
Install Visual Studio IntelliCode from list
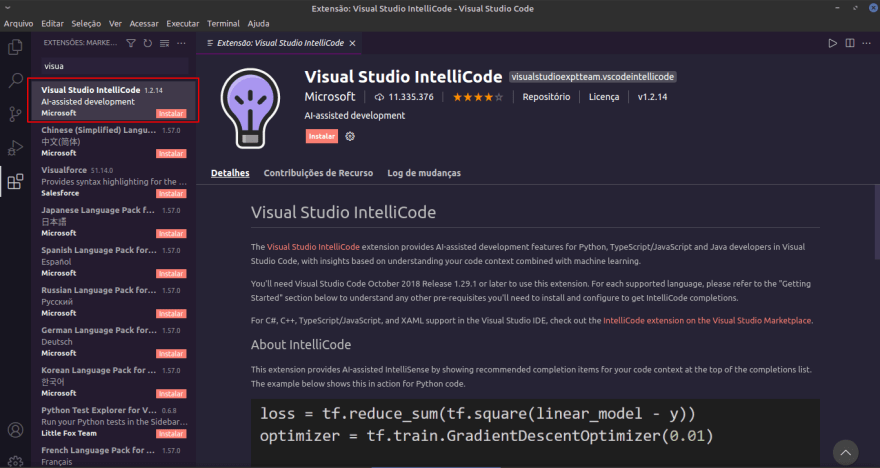coord(171,113)
